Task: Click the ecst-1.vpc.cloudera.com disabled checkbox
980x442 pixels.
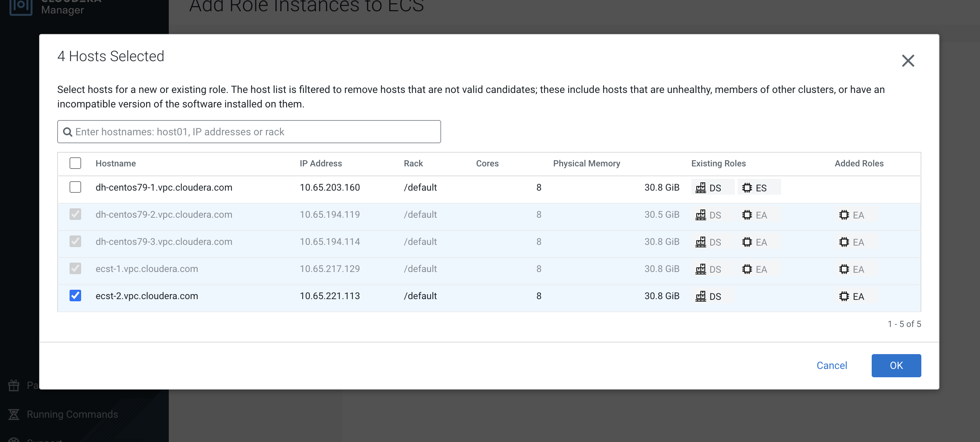Action: pos(75,268)
